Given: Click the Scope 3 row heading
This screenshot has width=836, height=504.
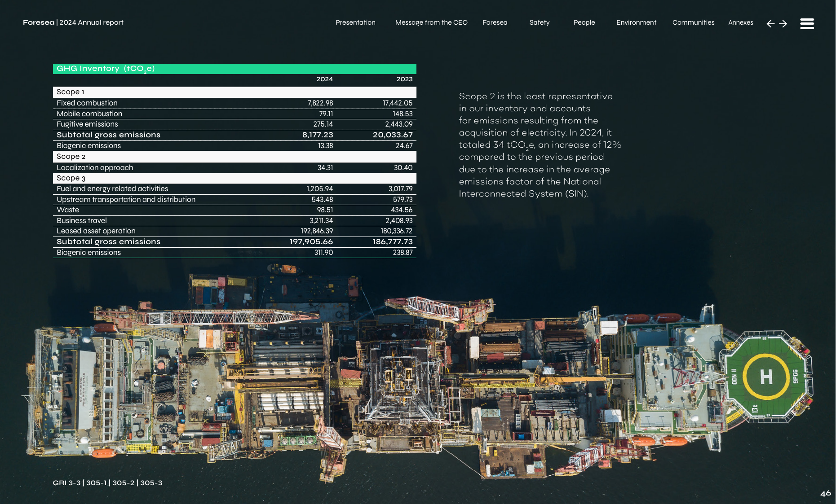Looking at the screenshot, I should point(234,178).
